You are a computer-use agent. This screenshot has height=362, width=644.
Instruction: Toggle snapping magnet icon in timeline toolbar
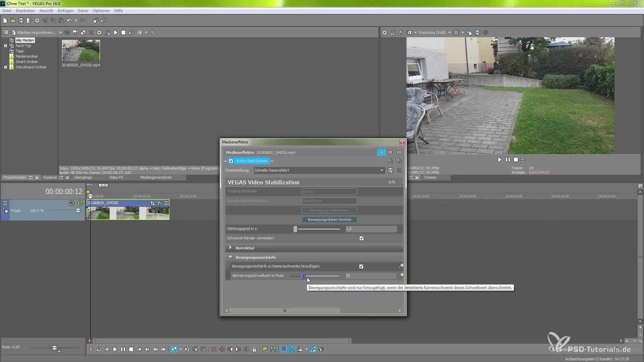pyautogui.click(x=284, y=349)
